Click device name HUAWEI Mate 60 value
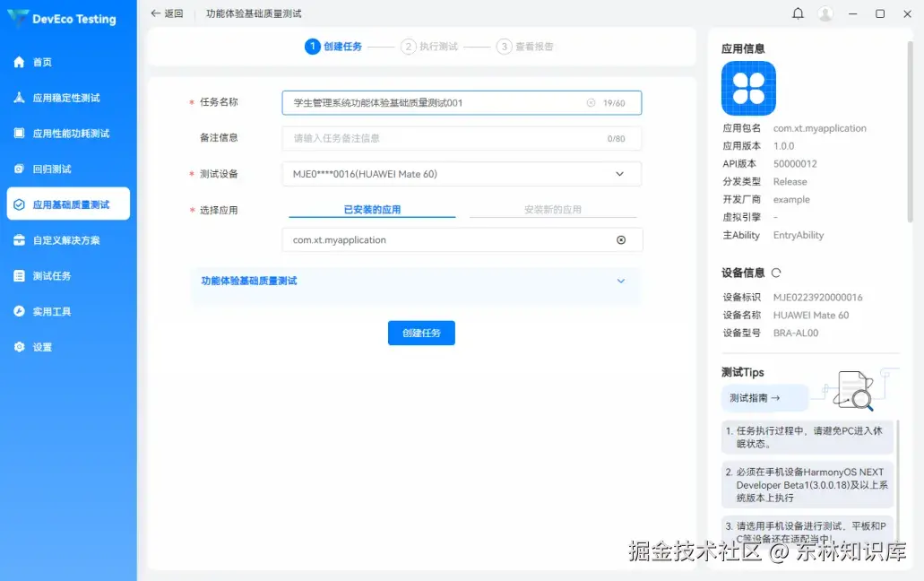924x581 pixels. tap(811, 316)
